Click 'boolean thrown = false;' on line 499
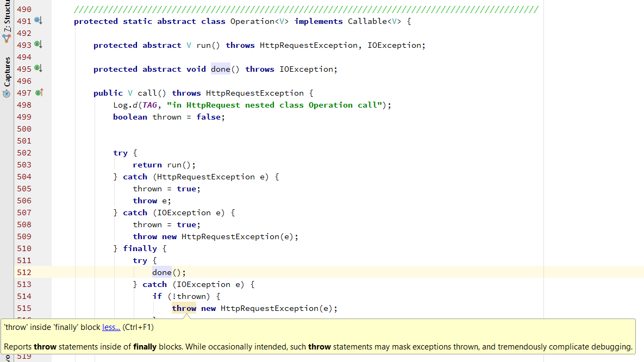Screen dimensions: 644x362 pyautogui.click(x=169, y=117)
